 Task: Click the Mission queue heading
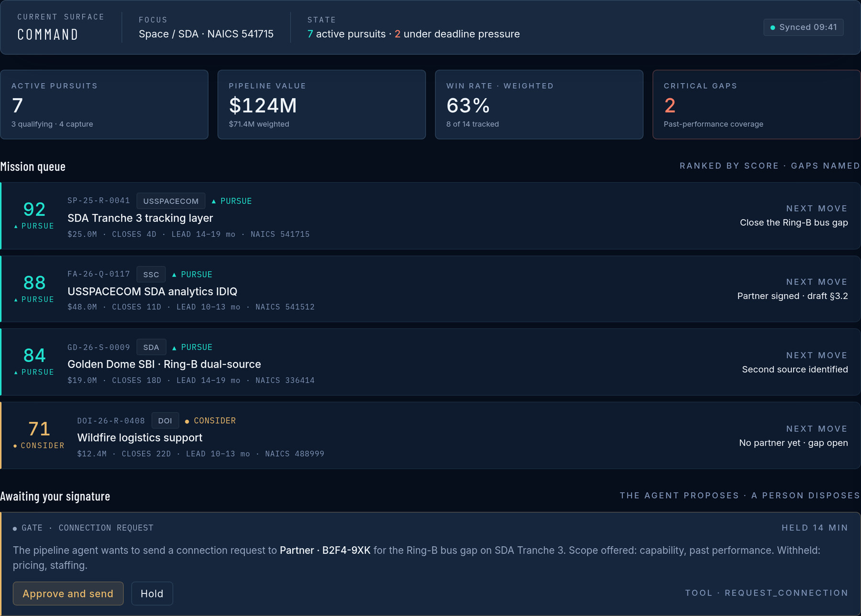(x=33, y=166)
